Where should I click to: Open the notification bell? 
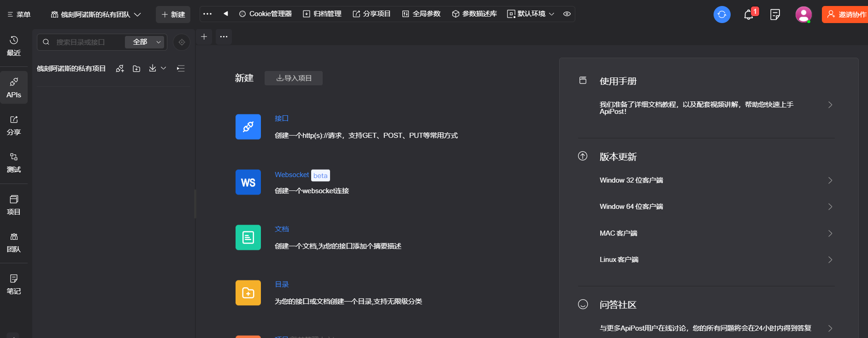click(x=749, y=15)
